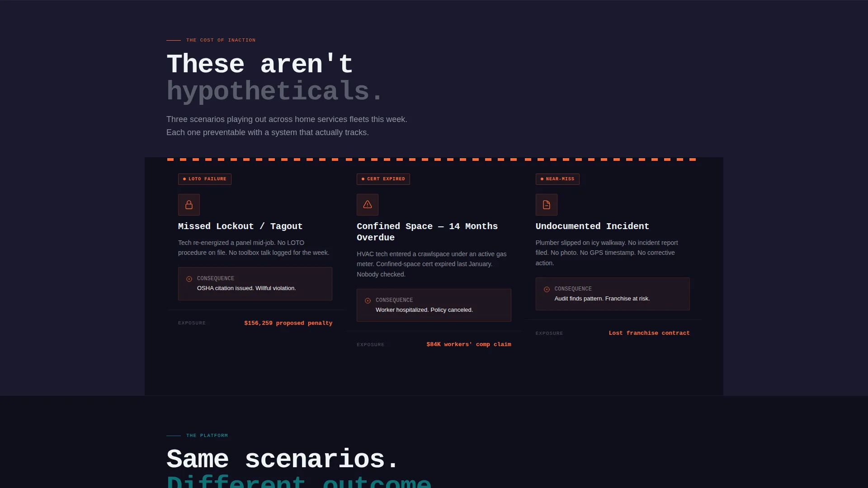Click the Worker hospitalized. Policy canceled. box

434,305
